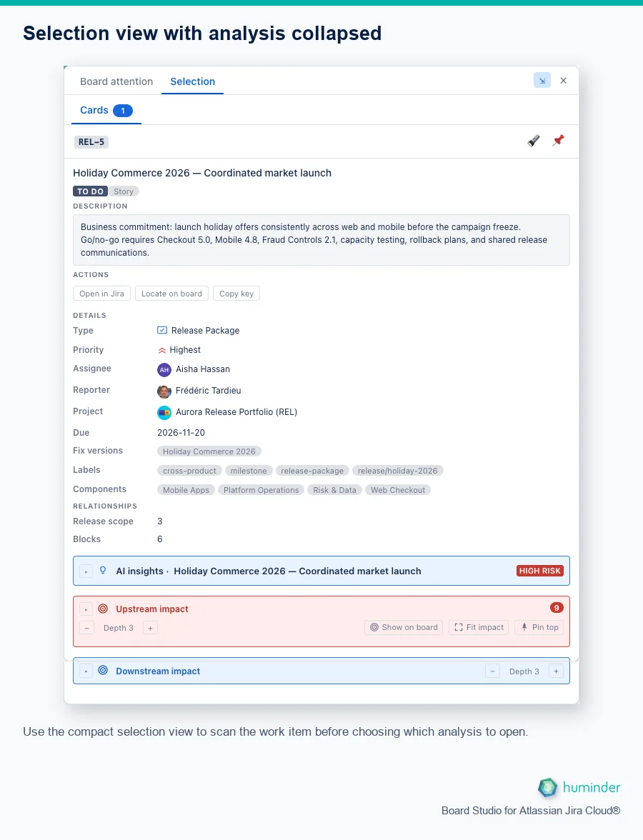The image size is (643, 840).
Task: Click the Pin top button
Action: click(x=539, y=627)
